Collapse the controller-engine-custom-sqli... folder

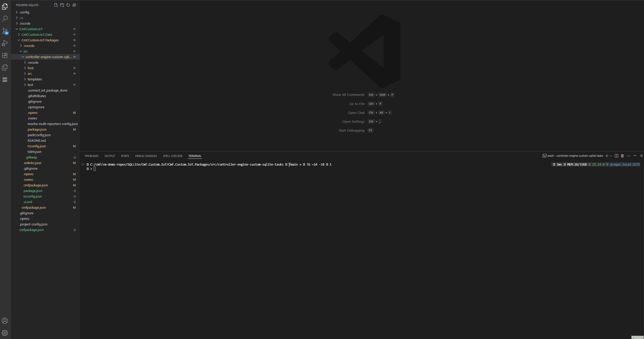point(46,57)
